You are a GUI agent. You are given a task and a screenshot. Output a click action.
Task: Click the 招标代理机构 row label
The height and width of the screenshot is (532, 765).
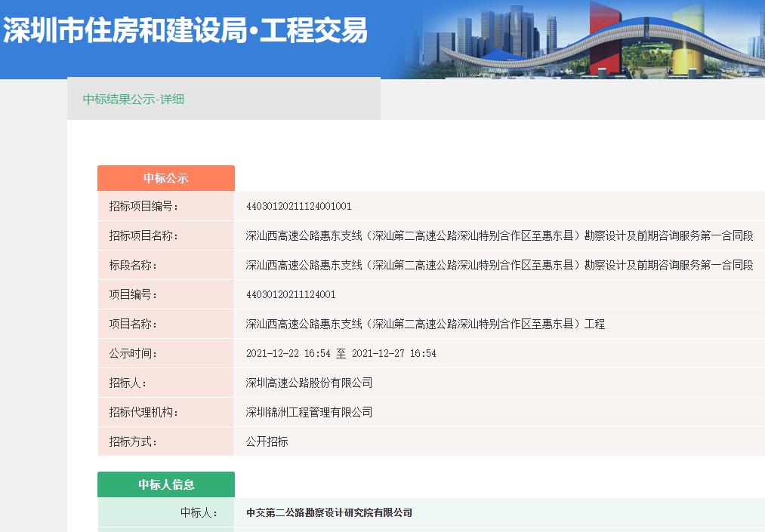coord(143,412)
